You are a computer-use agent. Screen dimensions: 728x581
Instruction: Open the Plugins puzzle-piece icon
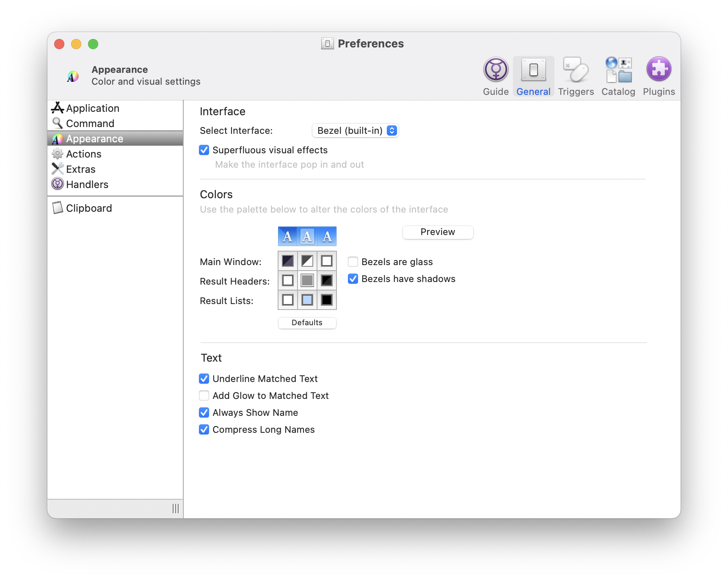(x=659, y=76)
